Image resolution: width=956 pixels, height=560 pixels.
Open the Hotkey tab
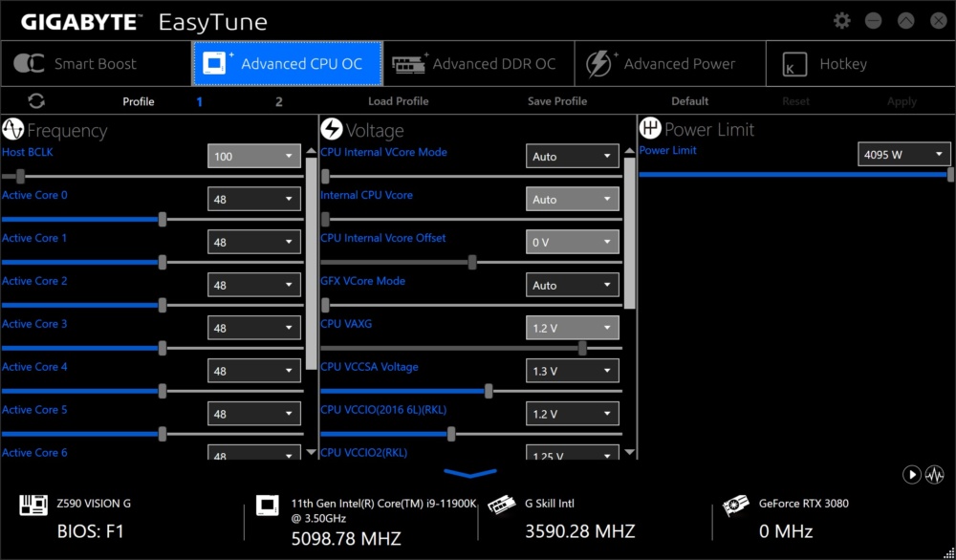860,63
